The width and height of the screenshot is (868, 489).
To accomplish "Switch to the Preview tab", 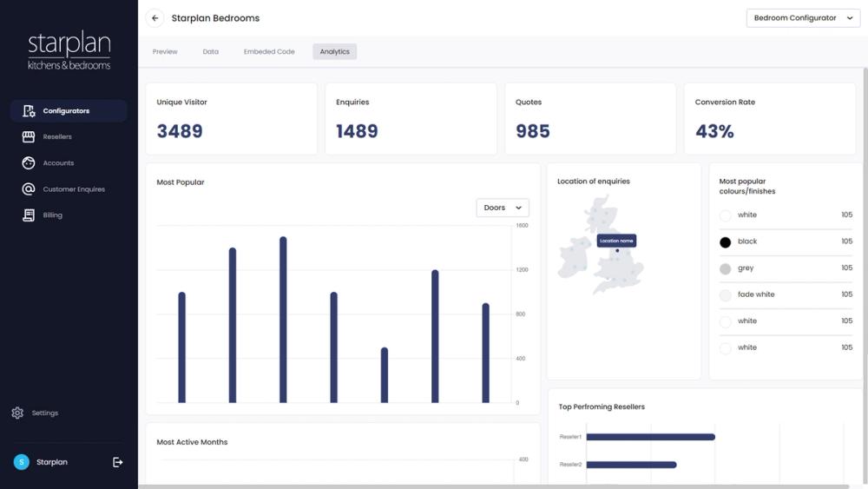I will click(x=165, y=51).
